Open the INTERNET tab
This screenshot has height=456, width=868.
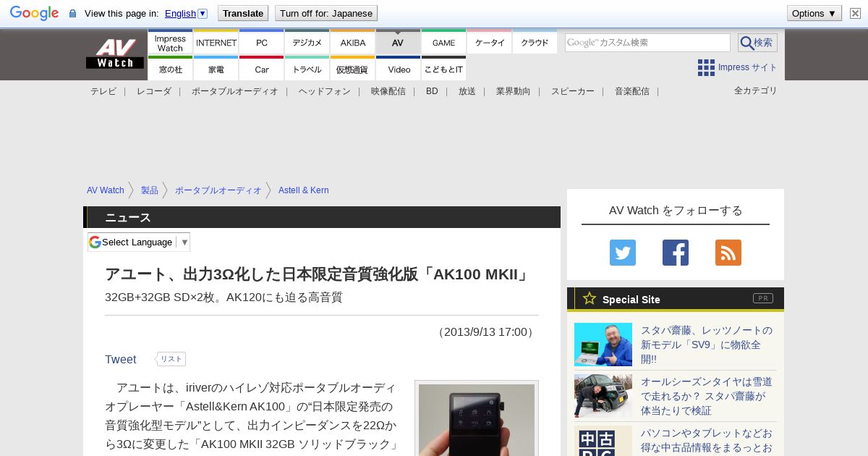click(216, 43)
